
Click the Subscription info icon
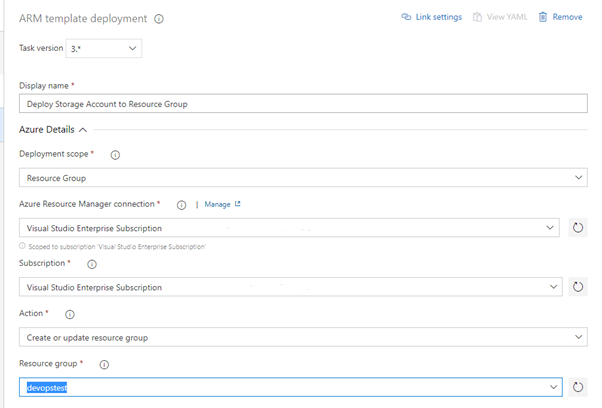92,265
